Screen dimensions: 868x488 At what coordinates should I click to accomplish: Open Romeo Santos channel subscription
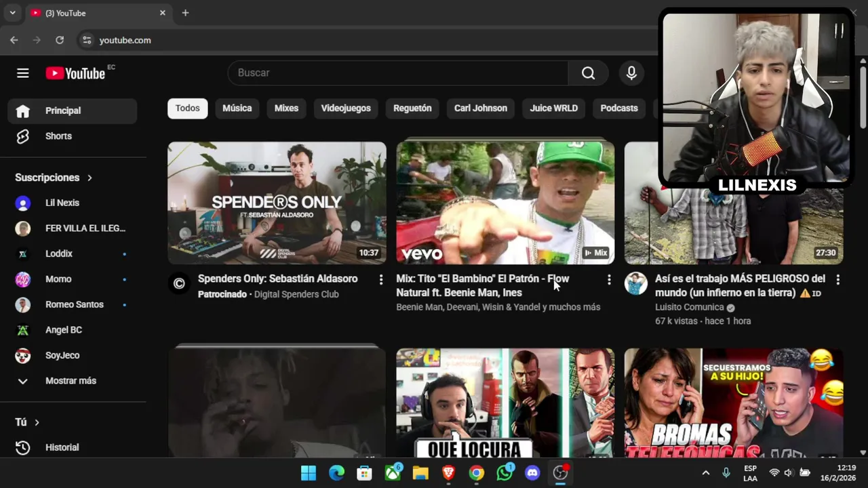click(72, 304)
